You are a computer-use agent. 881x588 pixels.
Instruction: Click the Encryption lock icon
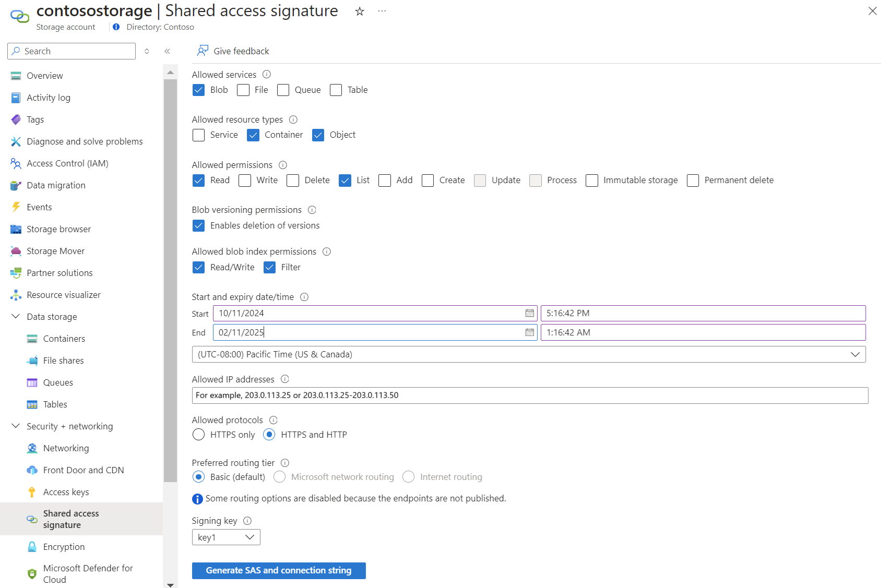pos(32,546)
